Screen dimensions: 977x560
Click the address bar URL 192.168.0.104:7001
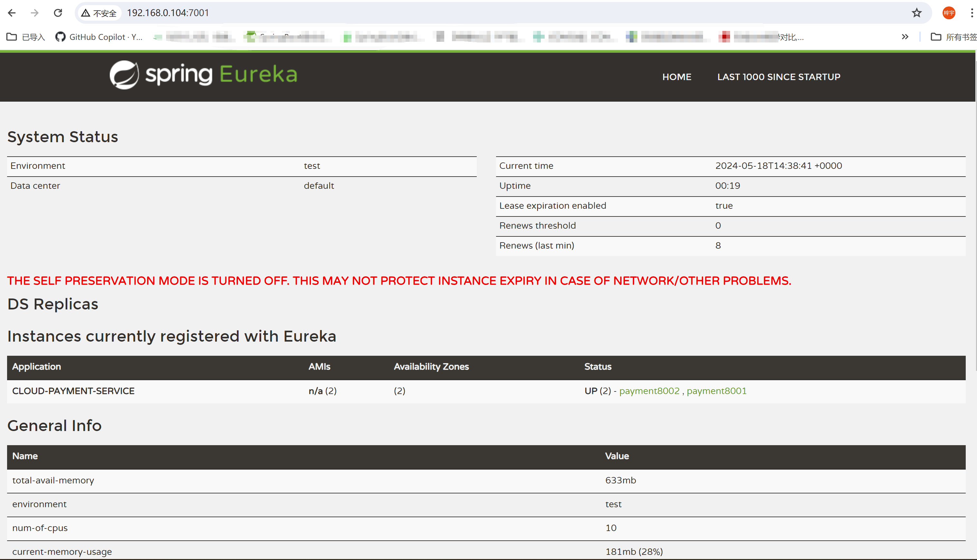point(168,13)
